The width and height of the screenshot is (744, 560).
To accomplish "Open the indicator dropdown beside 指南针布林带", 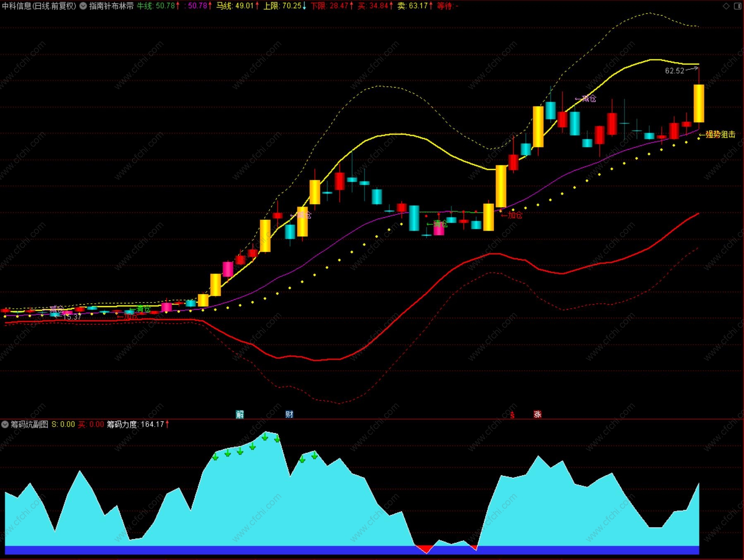I will pyautogui.click(x=83, y=6).
